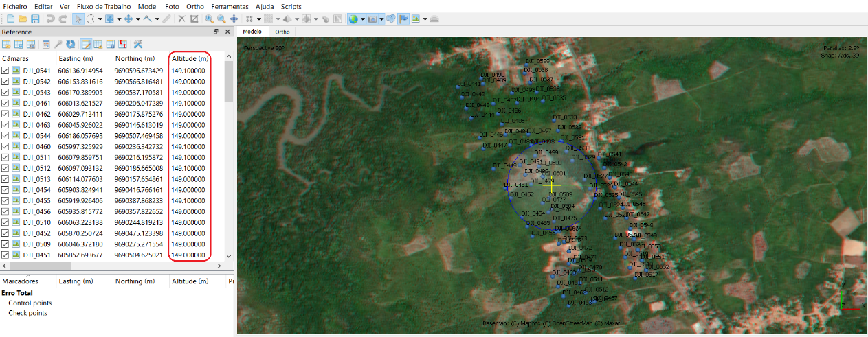This screenshot has width=868, height=337.
Task: Click the Delete Selection X icon
Action: 182,19
